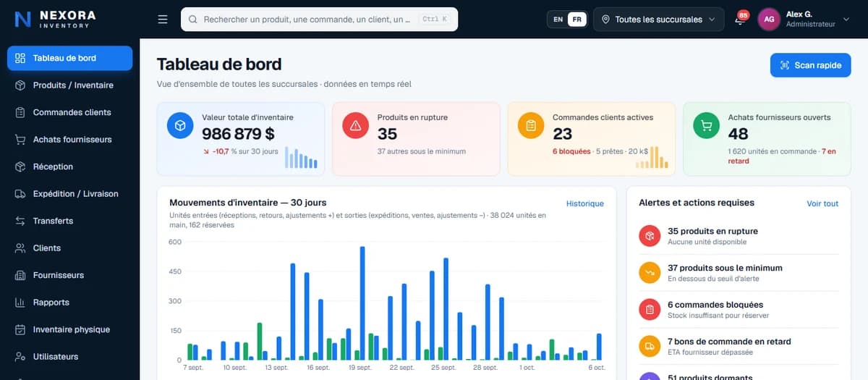Click the Tableau de bord sidebar icon
Viewport: 868px width, 380px height.
(x=20, y=58)
